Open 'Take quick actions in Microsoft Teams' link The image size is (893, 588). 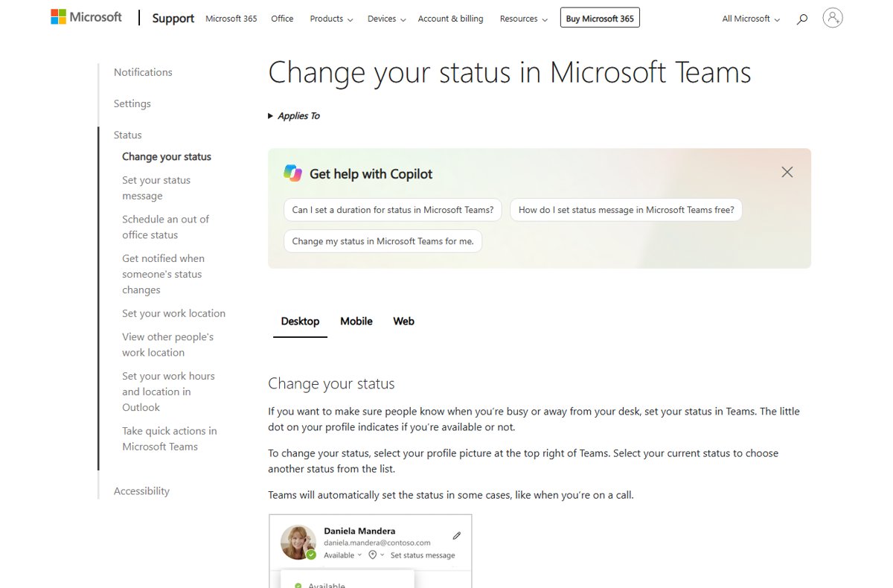(x=170, y=438)
